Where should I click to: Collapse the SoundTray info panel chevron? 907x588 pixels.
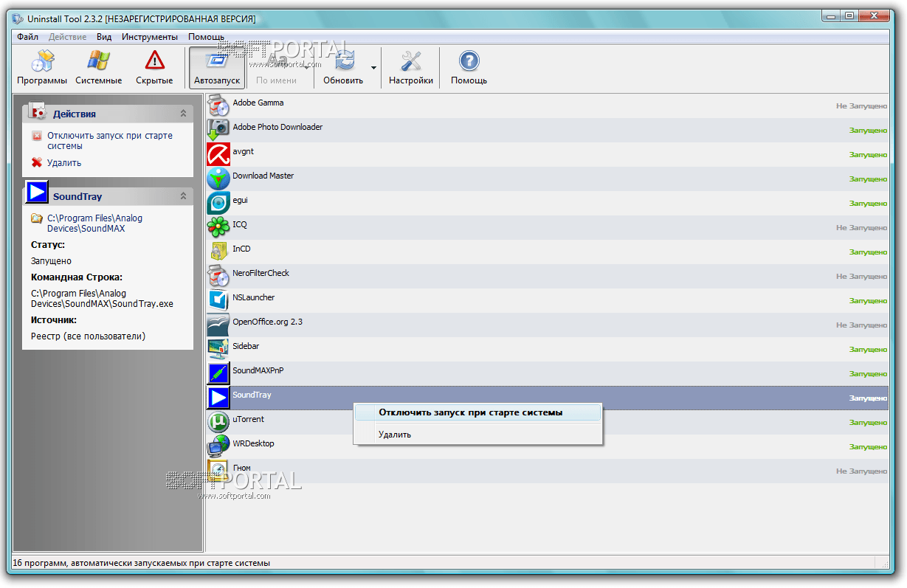pyautogui.click(x=183, y=196)
